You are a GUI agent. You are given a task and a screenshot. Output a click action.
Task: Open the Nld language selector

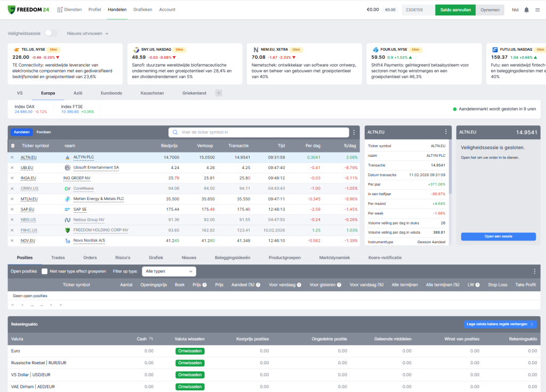tap(515, 10)
